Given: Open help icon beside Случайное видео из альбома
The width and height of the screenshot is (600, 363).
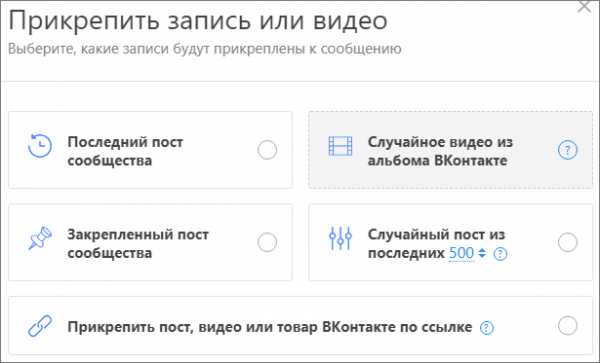Looking at the screenshot, I should pos(567,150).
